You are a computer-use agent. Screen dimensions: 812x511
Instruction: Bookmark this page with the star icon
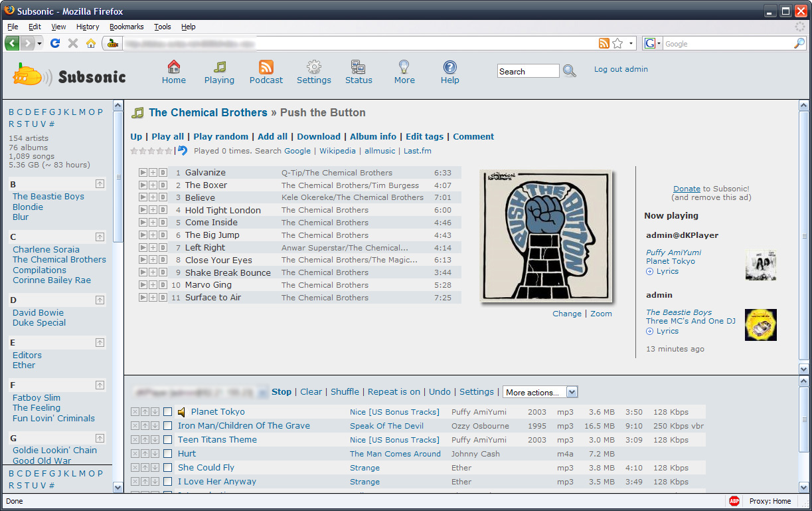pos(617,43)
